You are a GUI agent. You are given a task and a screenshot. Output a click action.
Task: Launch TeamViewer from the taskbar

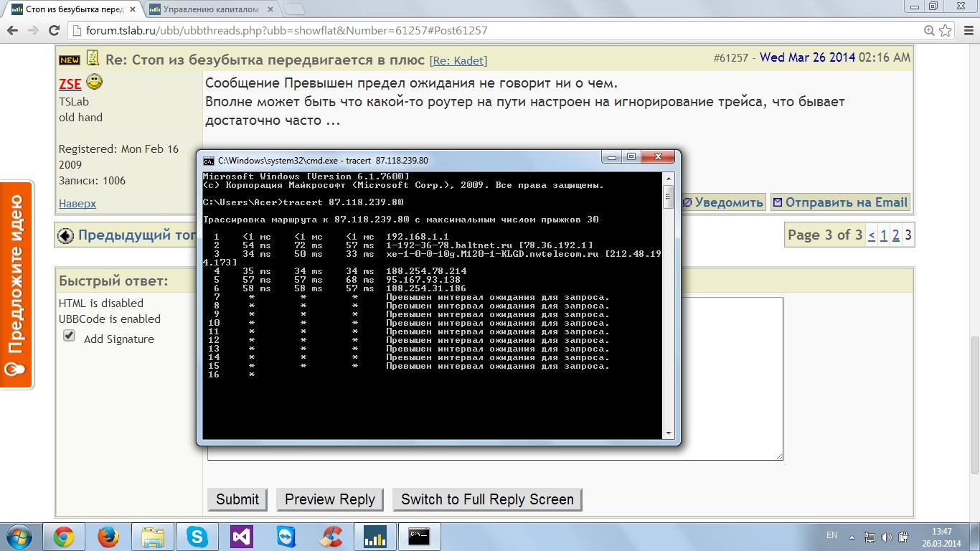(x=286, y=537)
